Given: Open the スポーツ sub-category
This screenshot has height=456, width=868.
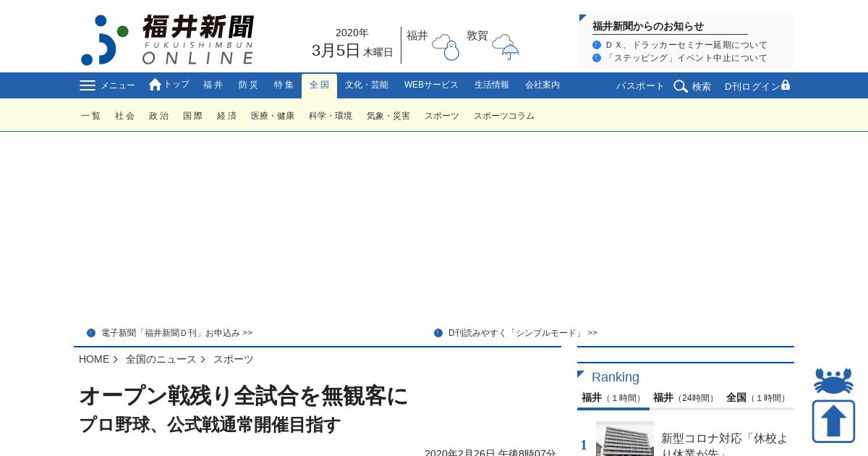Looking at the screenshot, I should [442, 116].
